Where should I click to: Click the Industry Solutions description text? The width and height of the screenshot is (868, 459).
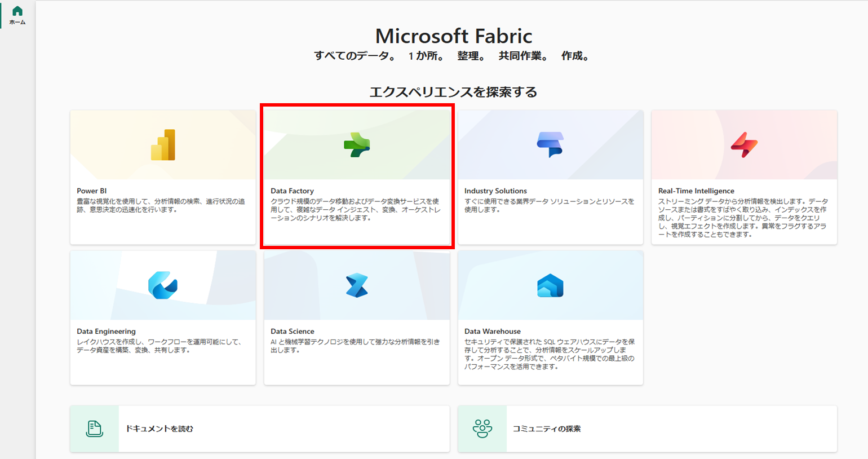tap(550, 205)
